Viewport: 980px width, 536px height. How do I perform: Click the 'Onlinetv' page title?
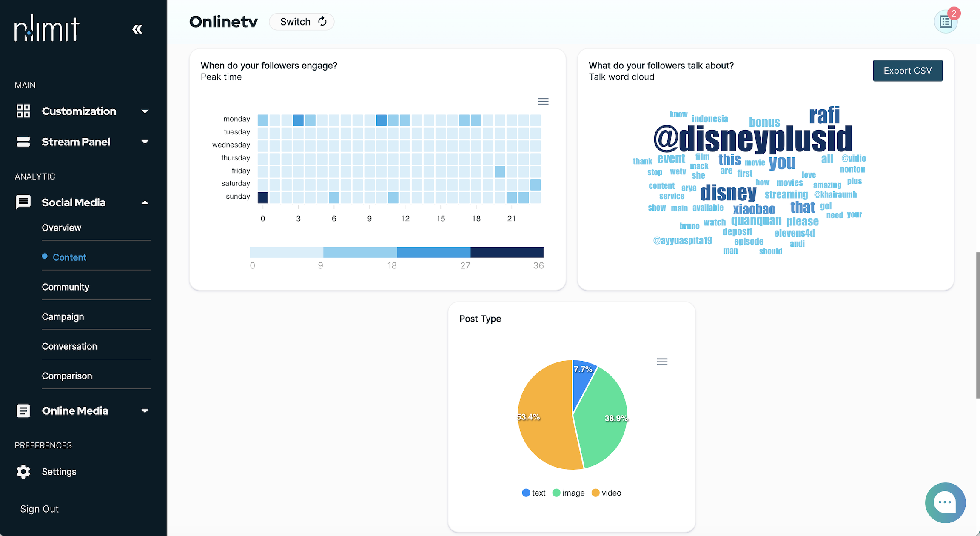click(x=224, y=22)
